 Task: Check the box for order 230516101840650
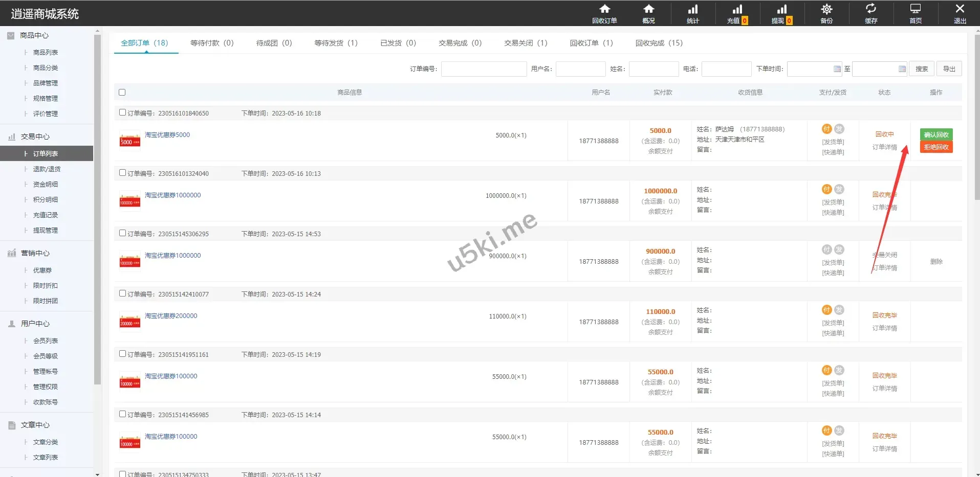click(122, 112)
